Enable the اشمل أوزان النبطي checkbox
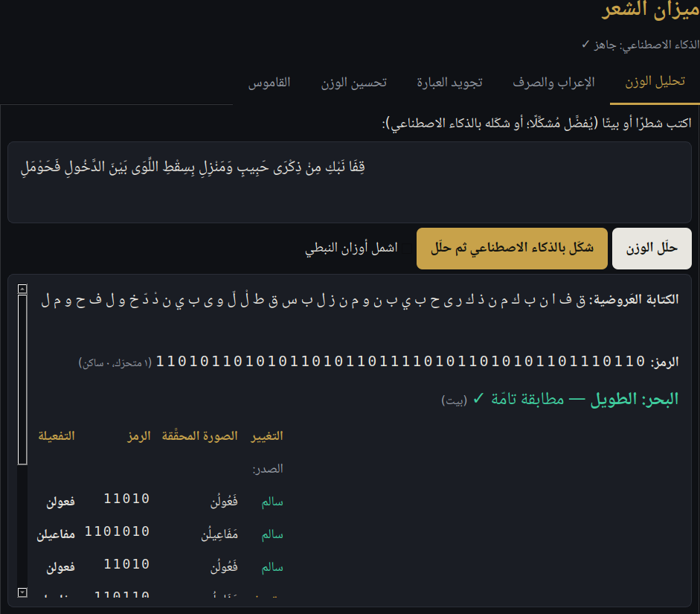 click(x=407, y=249)
